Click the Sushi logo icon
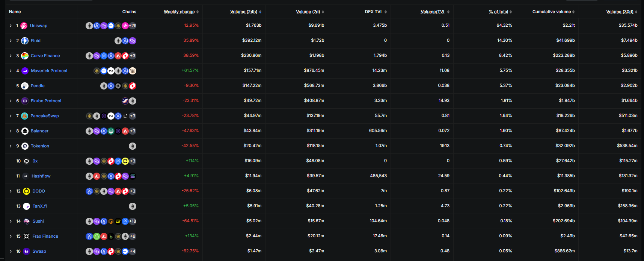 [27, 221]
